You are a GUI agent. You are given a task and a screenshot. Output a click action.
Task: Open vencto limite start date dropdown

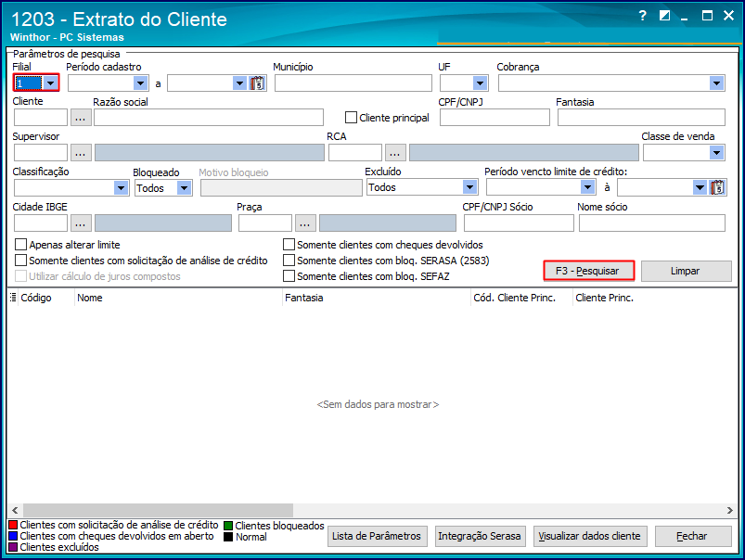click(588, 187)
